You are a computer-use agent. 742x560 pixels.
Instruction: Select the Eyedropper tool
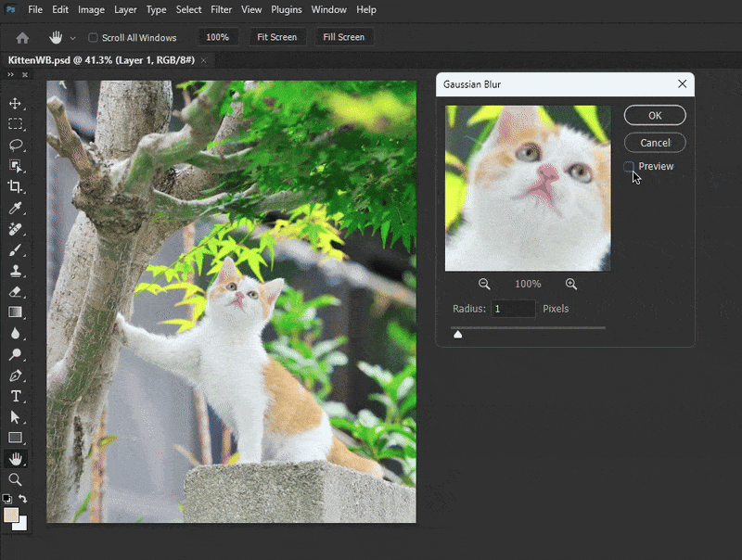click(x=16, y=209)
